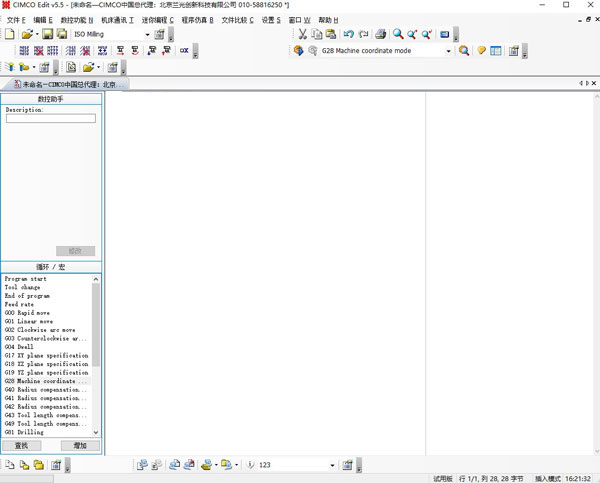Image resolution: width=600 pixels, height=483 pixels.
Task: Expand the G28 Machine coordinate mode dropdown
Action: click(448, 50)
